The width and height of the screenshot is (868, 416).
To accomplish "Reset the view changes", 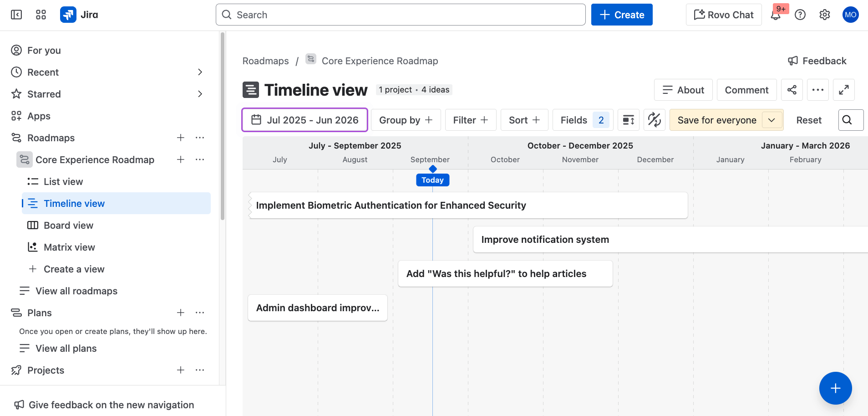I will click(x=809, y=120).
